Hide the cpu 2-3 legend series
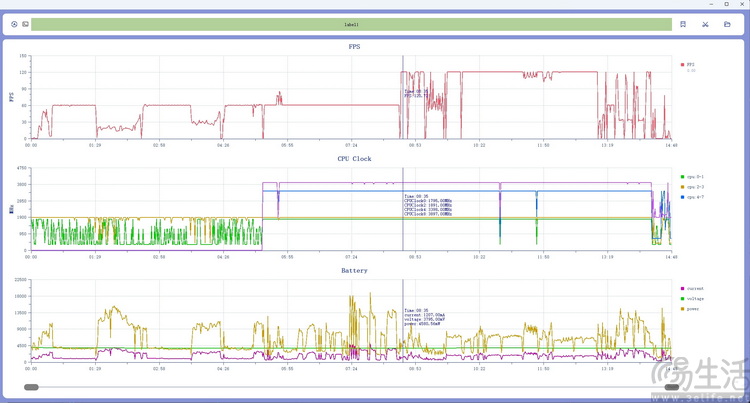This screenshot has width=750, height=403. pyautogui.click(x=692, y=187)
